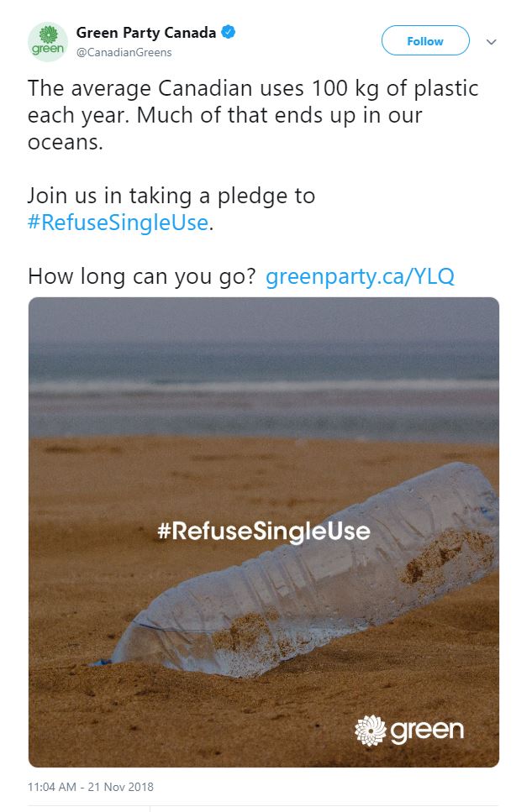Open the tweet options chevron menu
This screenshot has width=532, height=812.
[x=492, y=41]
